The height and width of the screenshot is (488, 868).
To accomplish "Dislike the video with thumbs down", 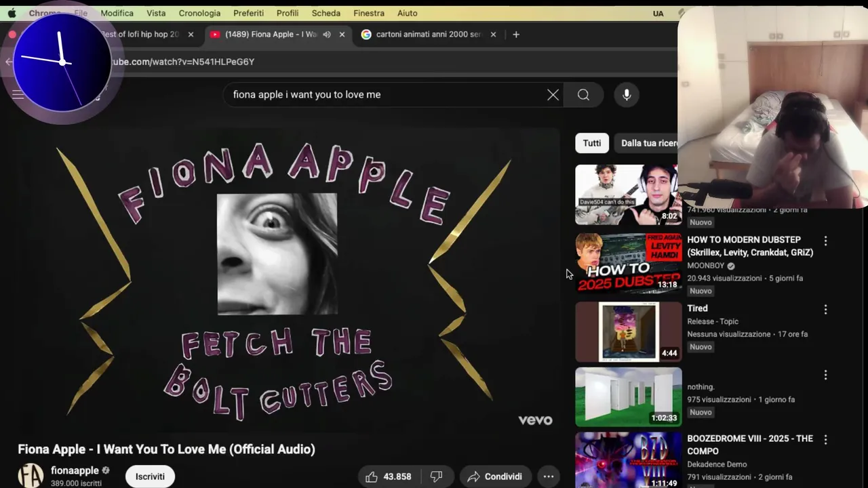I will (437, 476).
